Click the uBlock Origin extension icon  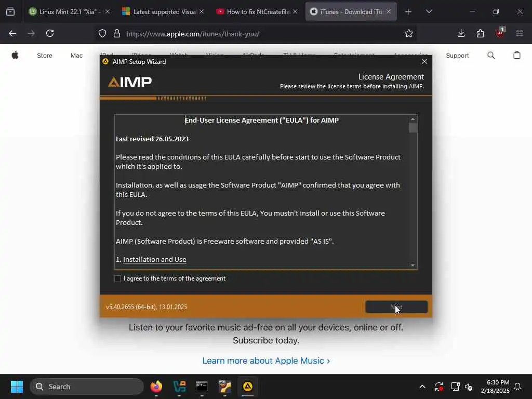tap(500, 33)
